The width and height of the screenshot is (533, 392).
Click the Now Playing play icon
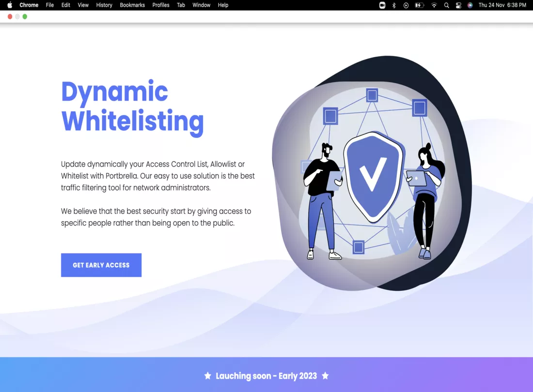(x=406, y=5)
